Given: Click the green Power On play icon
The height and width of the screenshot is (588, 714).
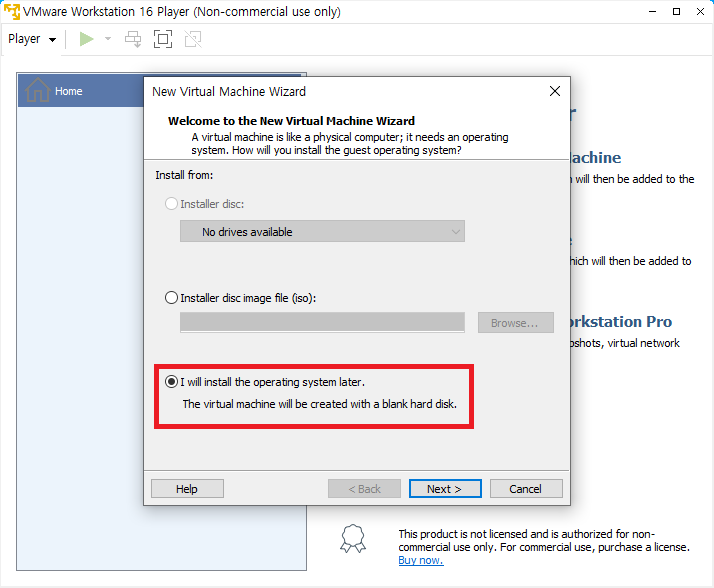Looking at the screenshot, I should [x=86, y=39].
